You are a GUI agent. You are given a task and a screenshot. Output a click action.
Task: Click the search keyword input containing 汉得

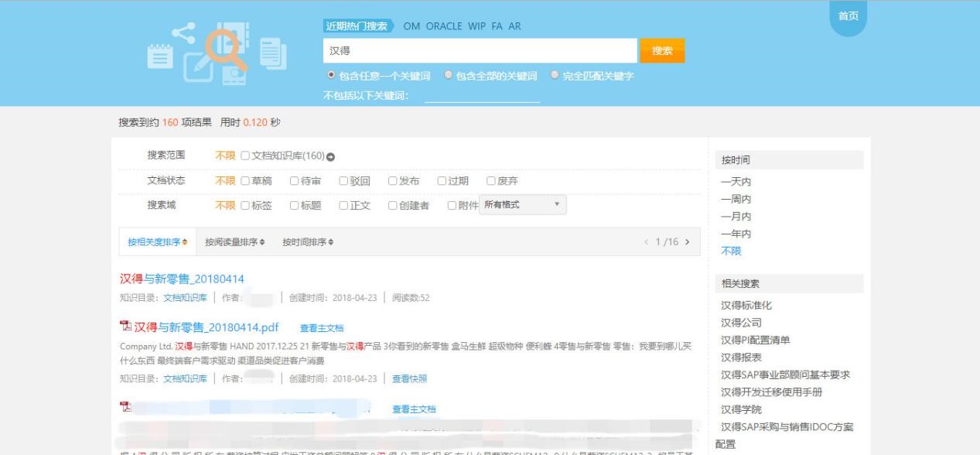[x=480, y=51]
